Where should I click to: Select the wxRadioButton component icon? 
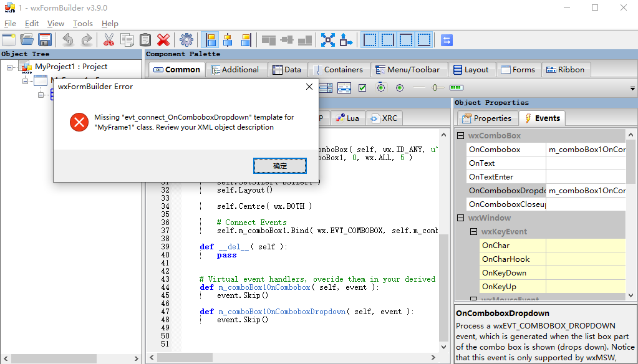tap(399, 87)
